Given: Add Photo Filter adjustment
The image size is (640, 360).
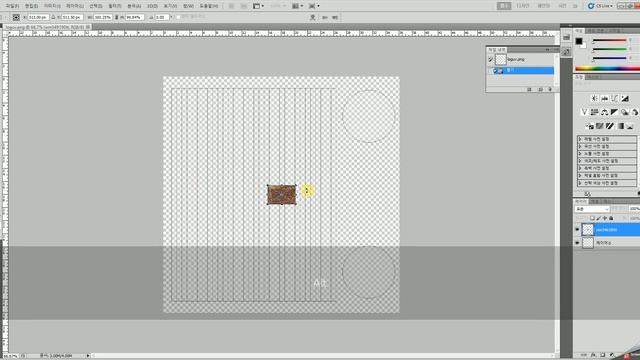Looking at the screenshot, I should point(625,112).
